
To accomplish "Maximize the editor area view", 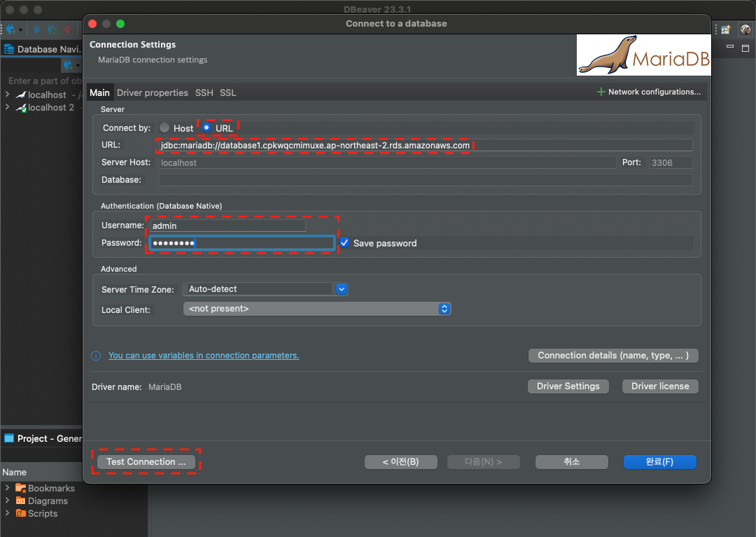I will [745, 48].
